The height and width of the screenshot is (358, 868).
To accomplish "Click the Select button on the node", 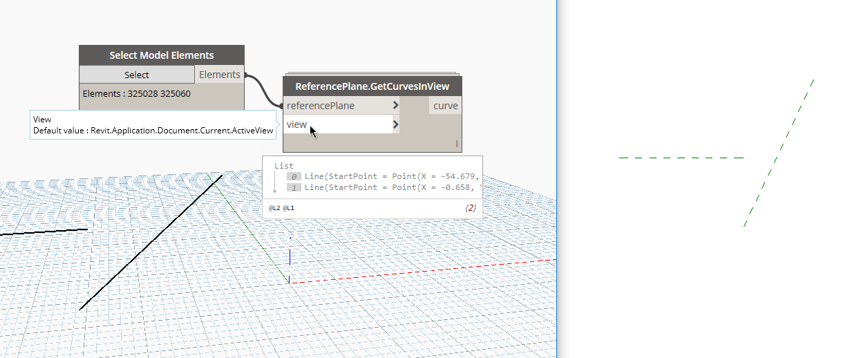I will point(137,75).
